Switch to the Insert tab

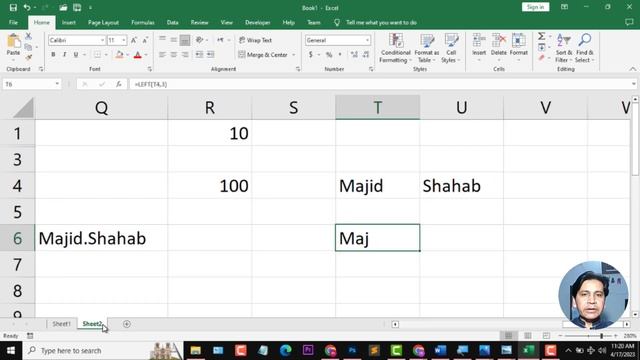(69, 22)
